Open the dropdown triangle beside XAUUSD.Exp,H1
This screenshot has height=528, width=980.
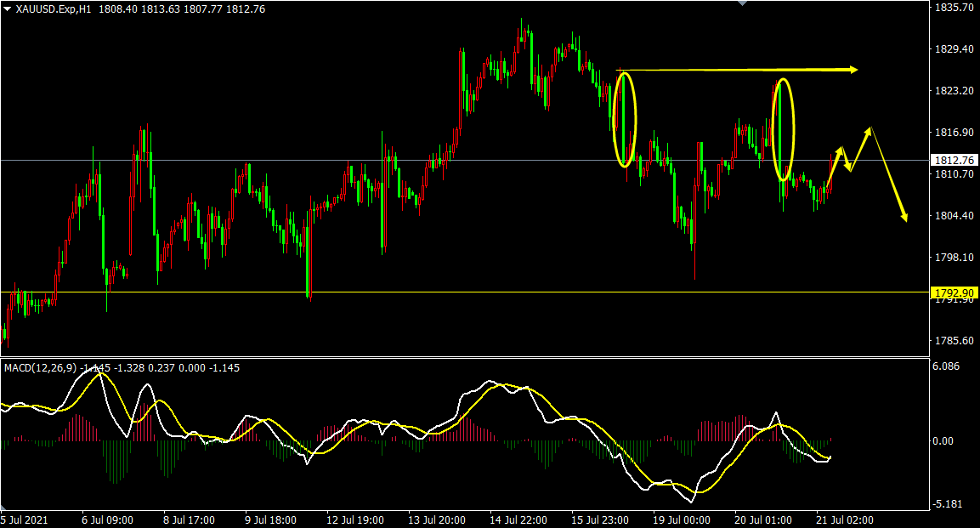(x=8, y=9)
